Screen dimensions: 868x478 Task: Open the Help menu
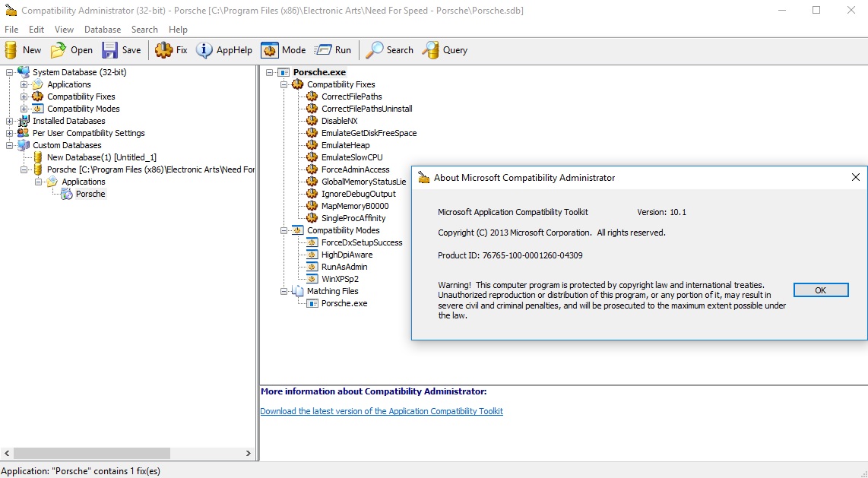179,30
